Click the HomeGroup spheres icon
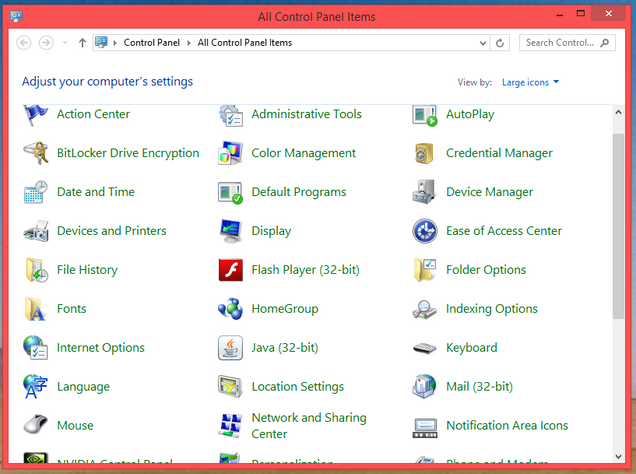Viewport: 636px width, 474px height. click(231, 309)
